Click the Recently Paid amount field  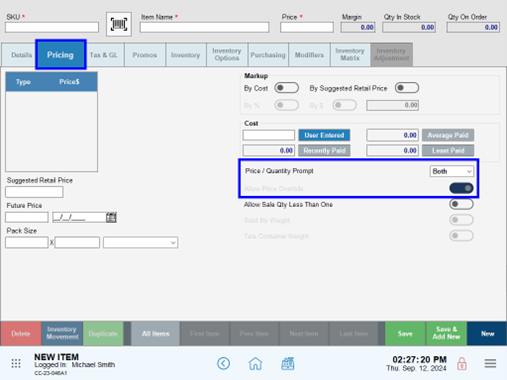(x=269, y=151)
